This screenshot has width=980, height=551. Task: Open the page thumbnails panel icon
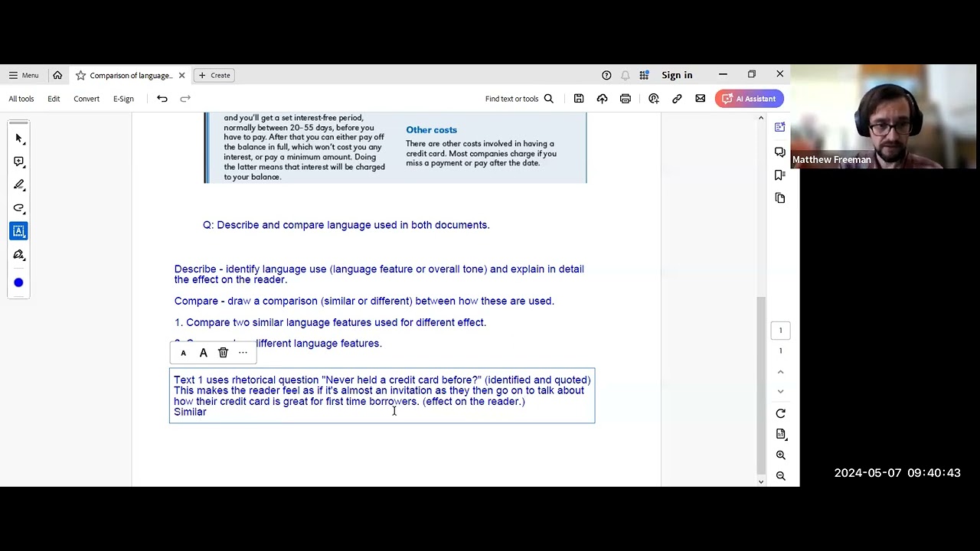(x=780, y=198)
